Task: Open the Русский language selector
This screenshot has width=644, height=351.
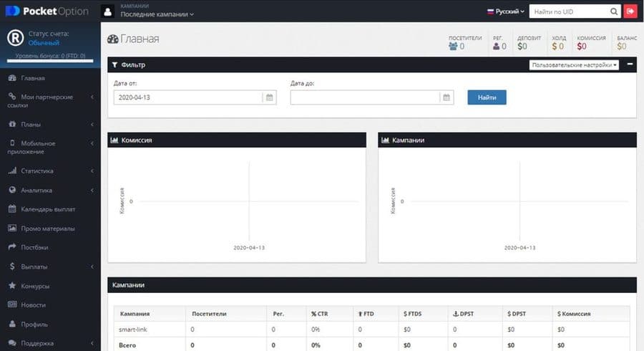Action: (506, 11)
